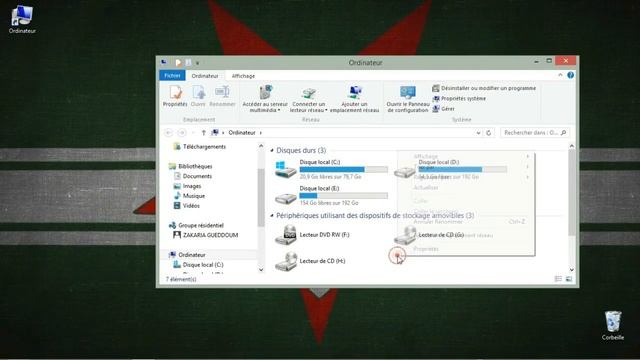
Task: Open Accéder au serveur multimédia menu
Action: click(x=265, y=99)
